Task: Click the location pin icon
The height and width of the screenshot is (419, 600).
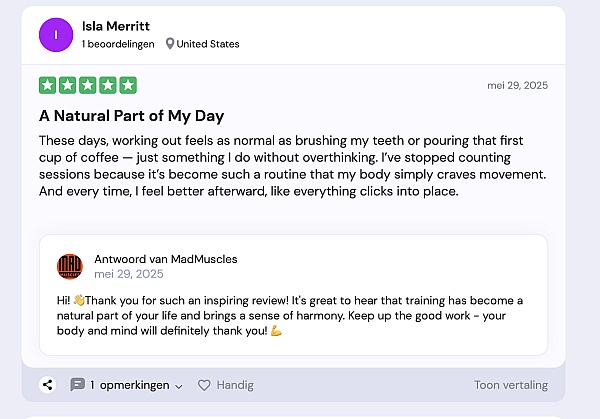Action: pyautogui.click(x=170, y=44)
